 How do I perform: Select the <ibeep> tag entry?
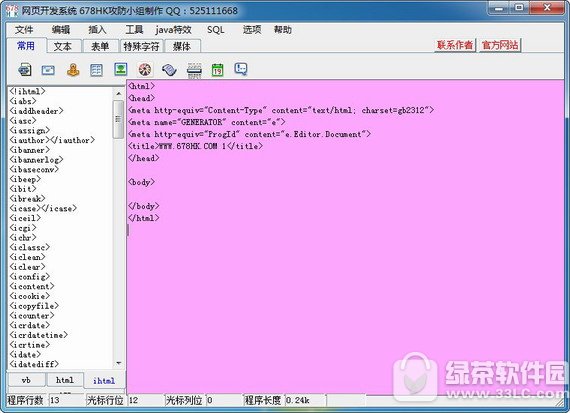tap(25, 179)
